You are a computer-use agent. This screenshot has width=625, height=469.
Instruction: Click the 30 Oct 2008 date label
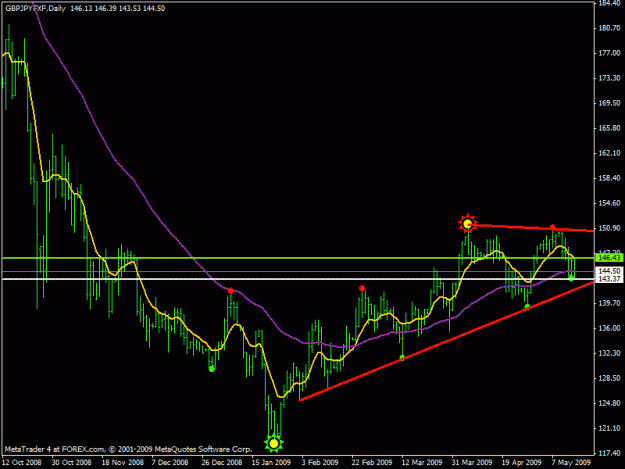[71, 462]
